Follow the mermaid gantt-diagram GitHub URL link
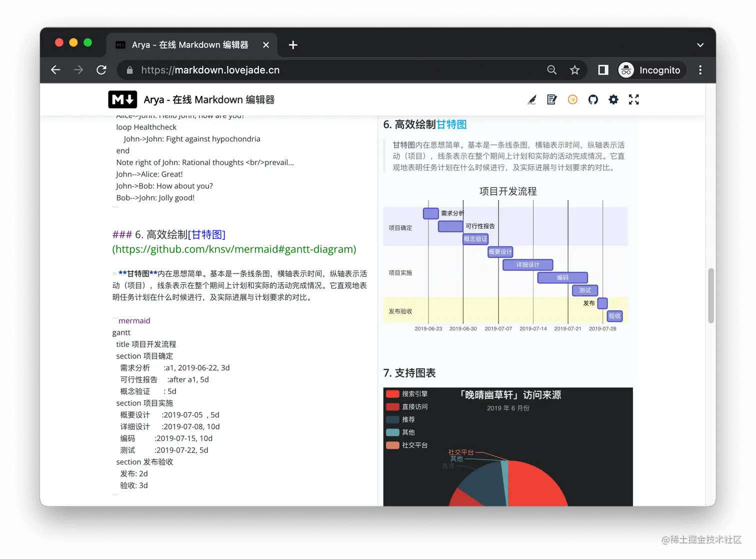This screenshot has height=559, width=756. (x=234, y=249)
